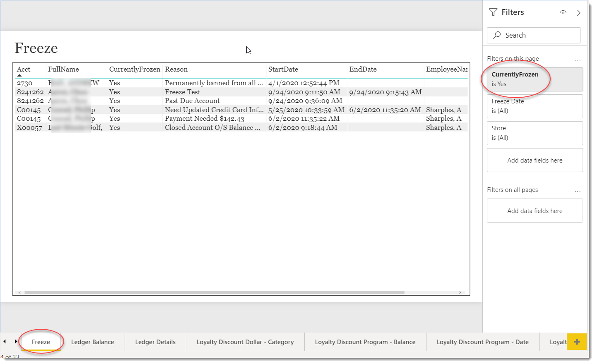Click end date 6/2/2020 11:35:20 AM
The image size is (595, 364).
[385, 110]
